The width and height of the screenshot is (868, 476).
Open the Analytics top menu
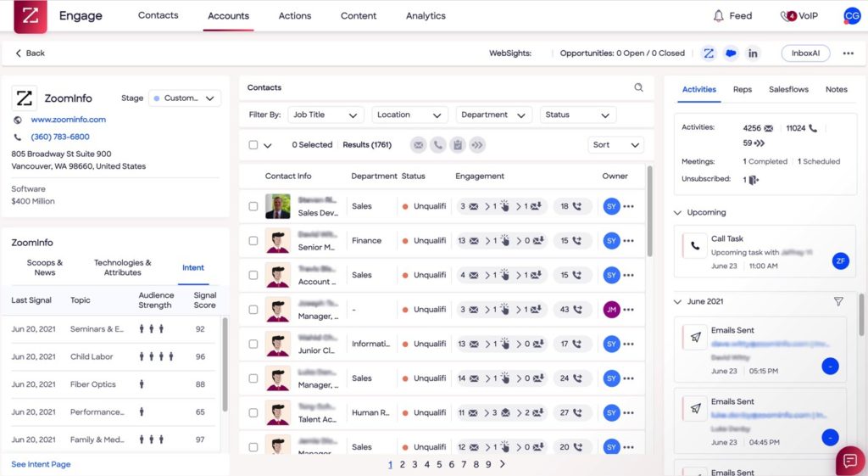click(x=426, y=16)
